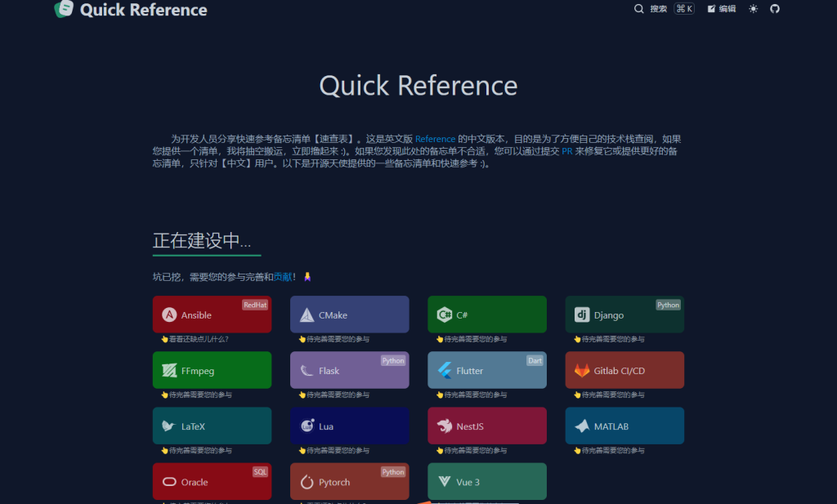Click the 正在建设中... section heading
The width and height of the screenshot is (837, 504).
(x=202, y=241)
